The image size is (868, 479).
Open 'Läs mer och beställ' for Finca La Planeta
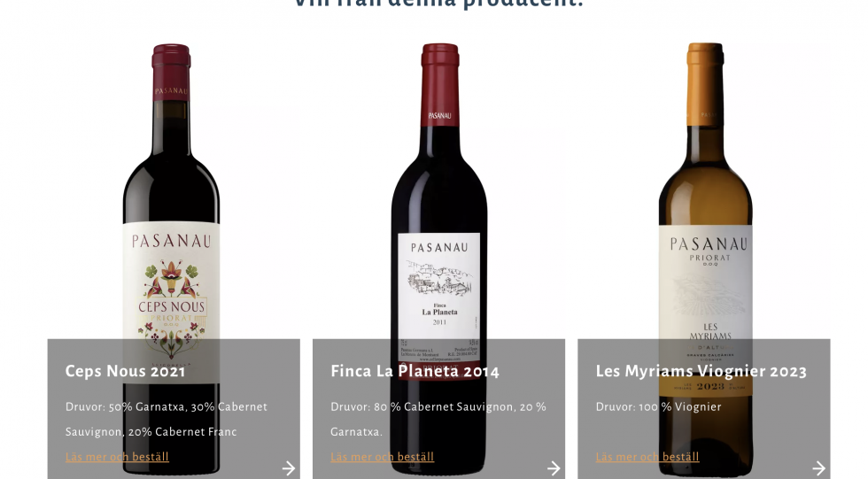[x=382, y=457]
